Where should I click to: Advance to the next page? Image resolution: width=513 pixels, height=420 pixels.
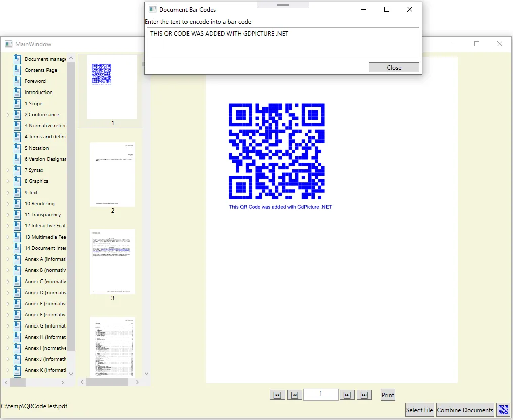coord(347,395)
